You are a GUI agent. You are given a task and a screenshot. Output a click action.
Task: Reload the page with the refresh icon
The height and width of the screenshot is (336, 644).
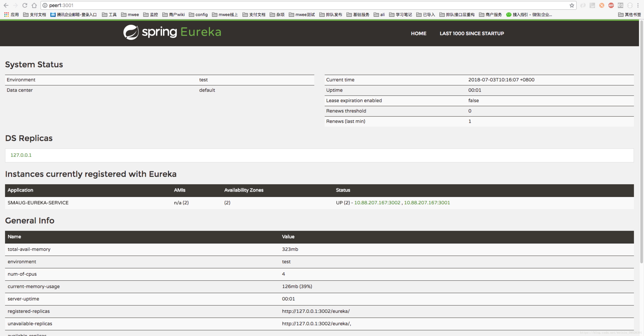pyautogui.click(x=25, y=5)
